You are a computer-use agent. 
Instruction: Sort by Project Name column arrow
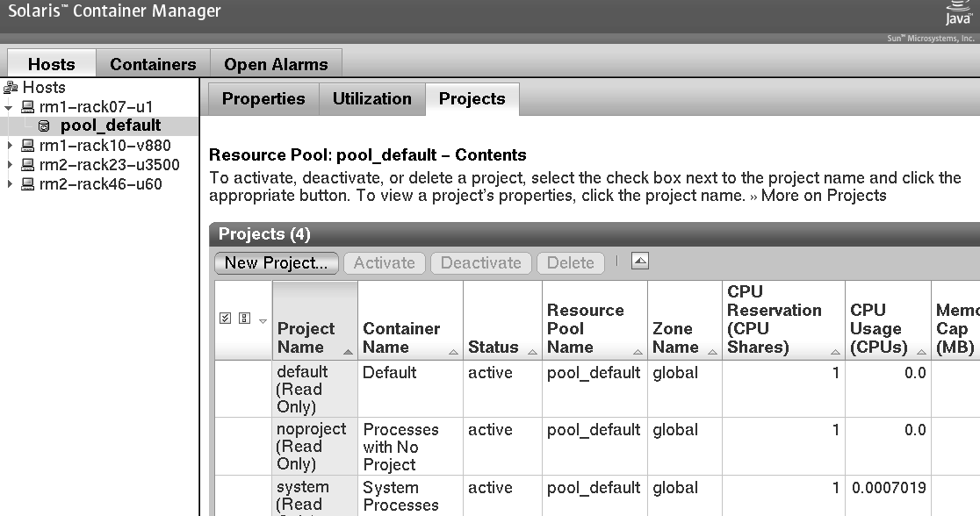tap(348, 352)
